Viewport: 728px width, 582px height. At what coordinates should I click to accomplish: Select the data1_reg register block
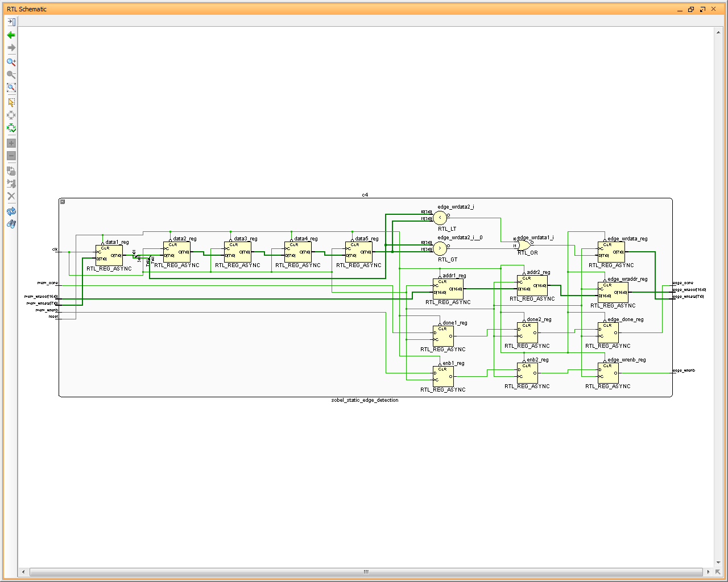click(109, 255)
